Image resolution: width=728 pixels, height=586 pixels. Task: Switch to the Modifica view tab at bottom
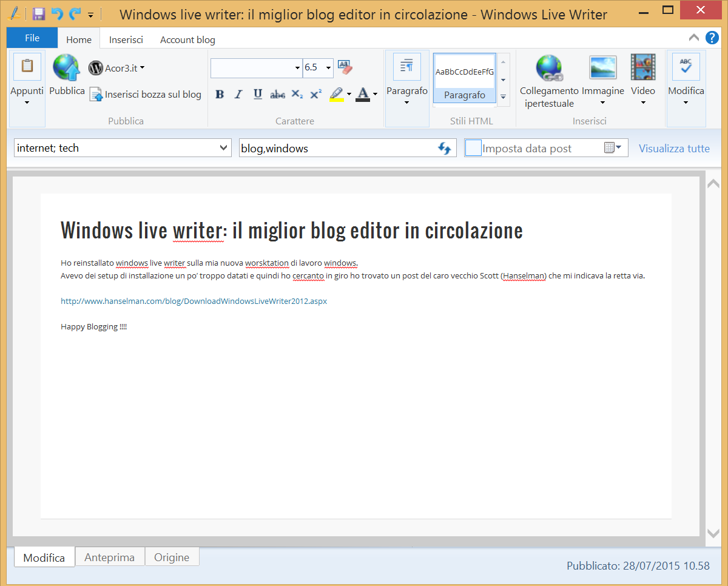pos(44,557)
